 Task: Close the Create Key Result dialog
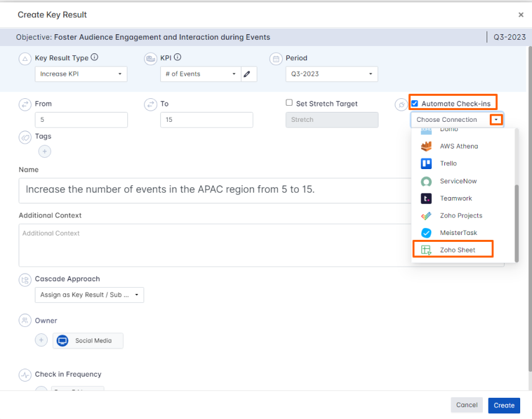(x=521, y=15)
